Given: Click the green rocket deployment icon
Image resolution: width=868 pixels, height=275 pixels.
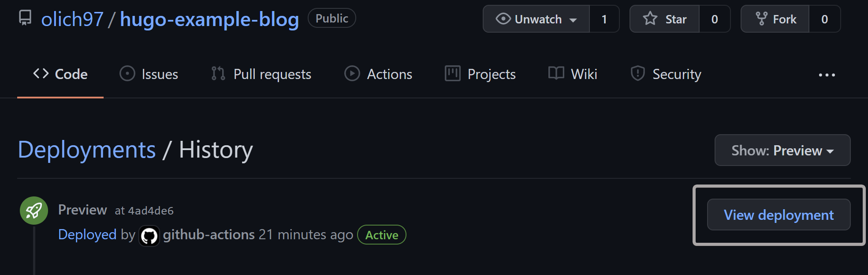Looking at the screenshot, I should click(x=34, y=211).
